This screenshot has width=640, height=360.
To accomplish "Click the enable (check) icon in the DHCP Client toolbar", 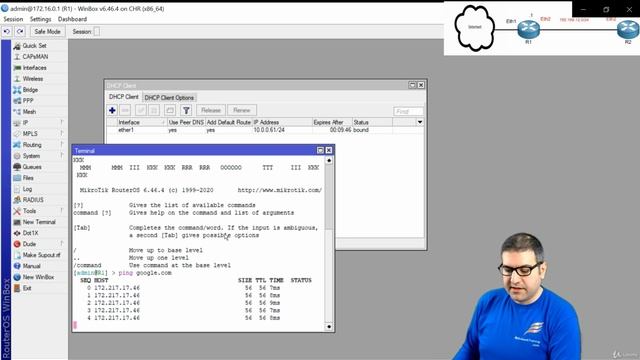I will point(141,110).
